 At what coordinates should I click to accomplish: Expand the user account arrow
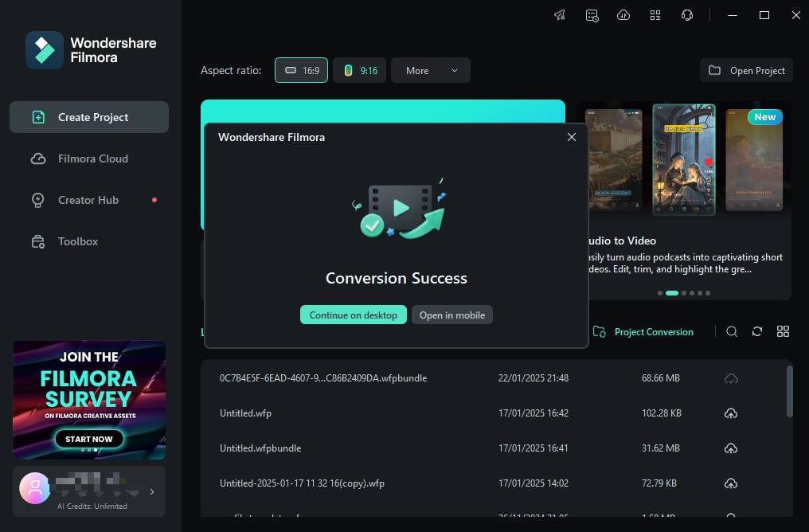(152, 491)
